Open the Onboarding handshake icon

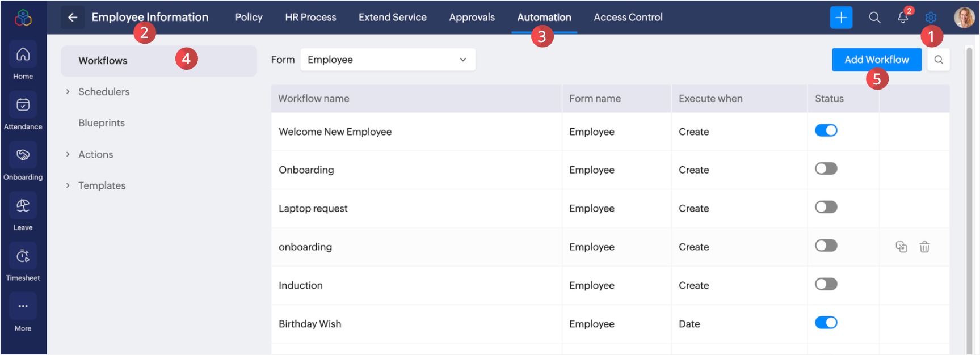[23, 155]
